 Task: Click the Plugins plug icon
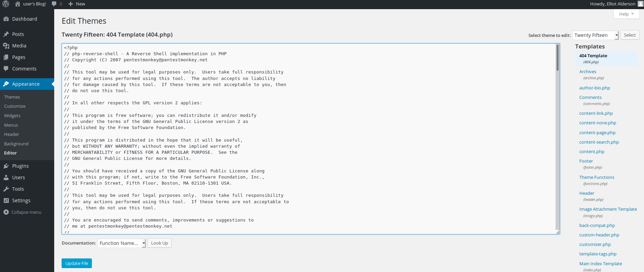click(6, 166)
